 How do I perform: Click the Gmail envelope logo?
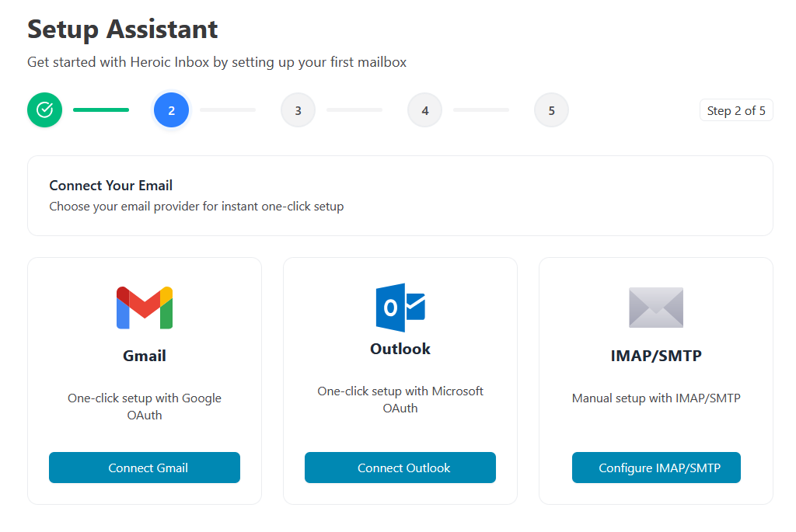(145, 308)
